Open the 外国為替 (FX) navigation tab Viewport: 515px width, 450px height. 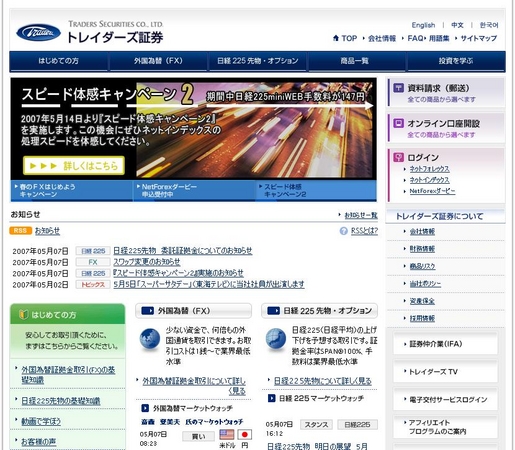158,61
